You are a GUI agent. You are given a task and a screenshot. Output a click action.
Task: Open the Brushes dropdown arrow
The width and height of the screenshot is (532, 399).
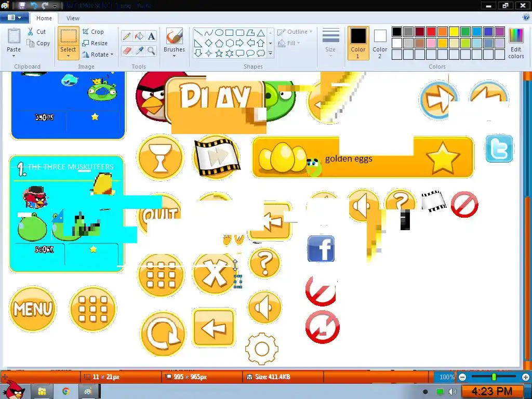click(x=175, y=56)
